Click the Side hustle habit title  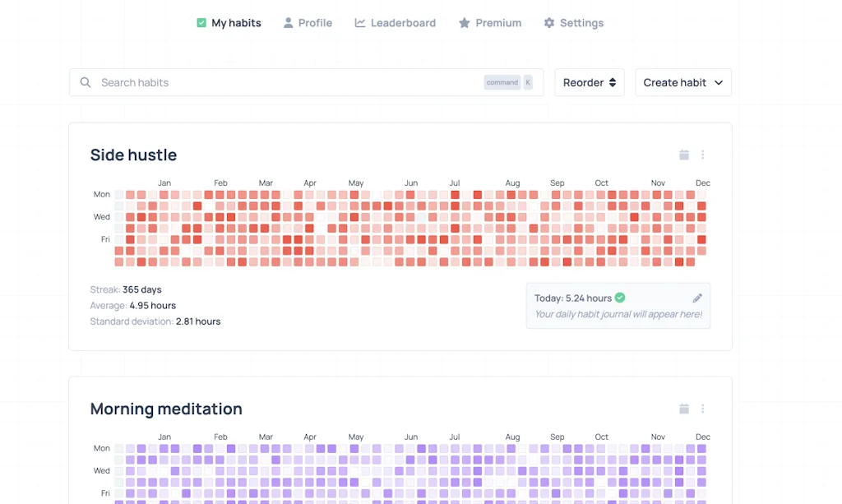(133, 155)
